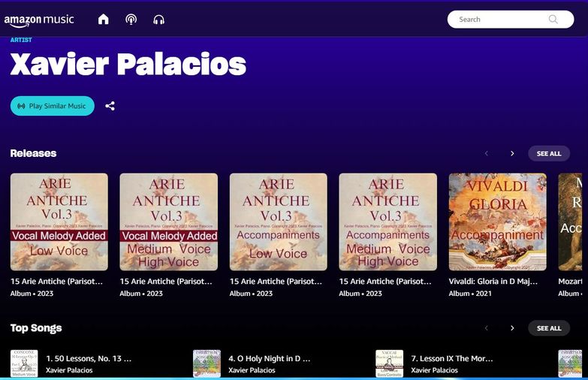Click song cover for O Holy Night in D
Screen dimensions: 588x380
point(207,363)
